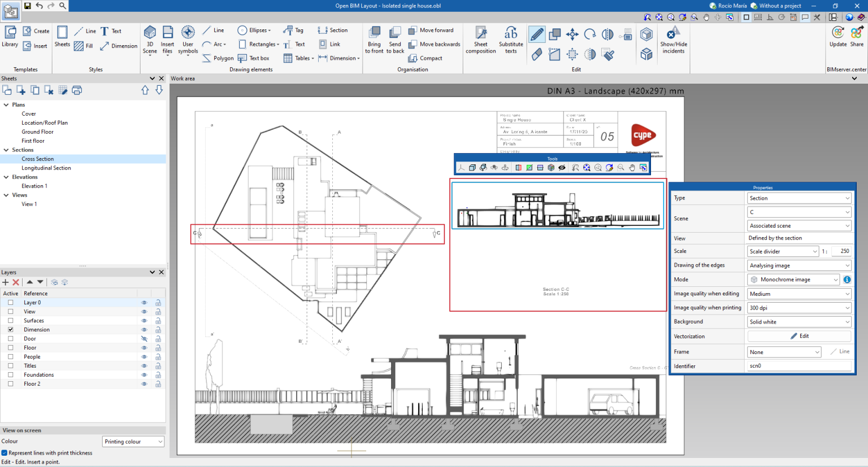Click the Share button in BIMserver.center
The width and height of the screenshot is (868, 467).
(857, 38)
